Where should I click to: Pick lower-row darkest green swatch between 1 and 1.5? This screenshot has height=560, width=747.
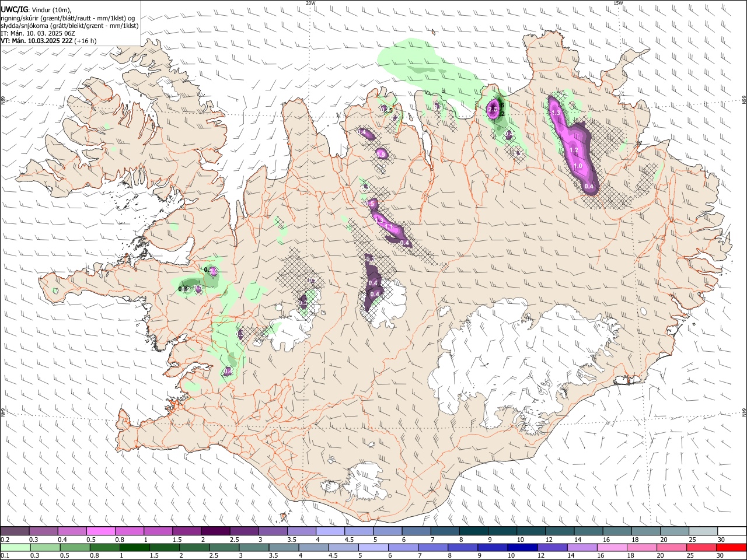click(x=134, y=547)
